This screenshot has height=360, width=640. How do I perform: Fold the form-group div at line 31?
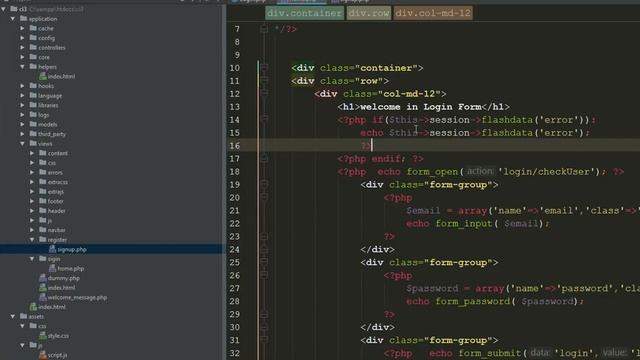[264, 340]
